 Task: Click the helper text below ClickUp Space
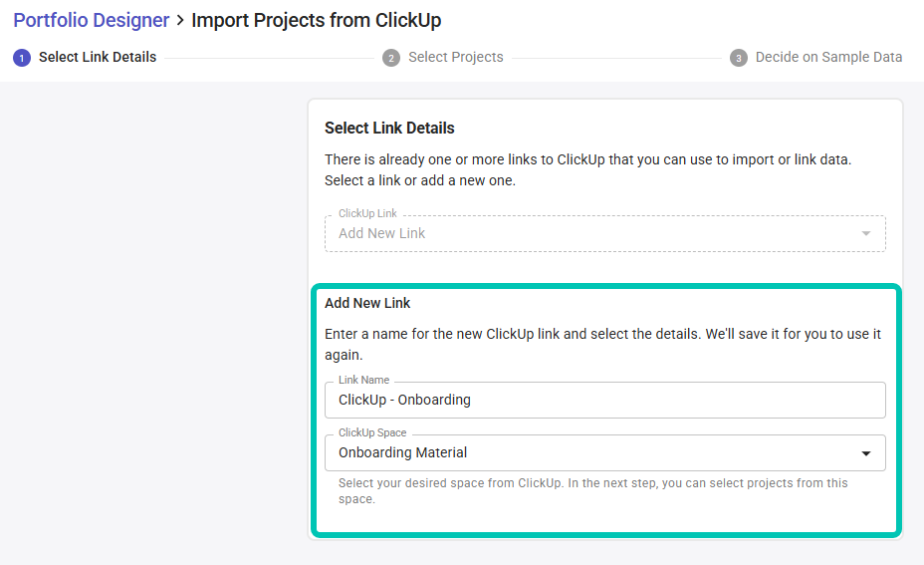(x=592, y=490)
